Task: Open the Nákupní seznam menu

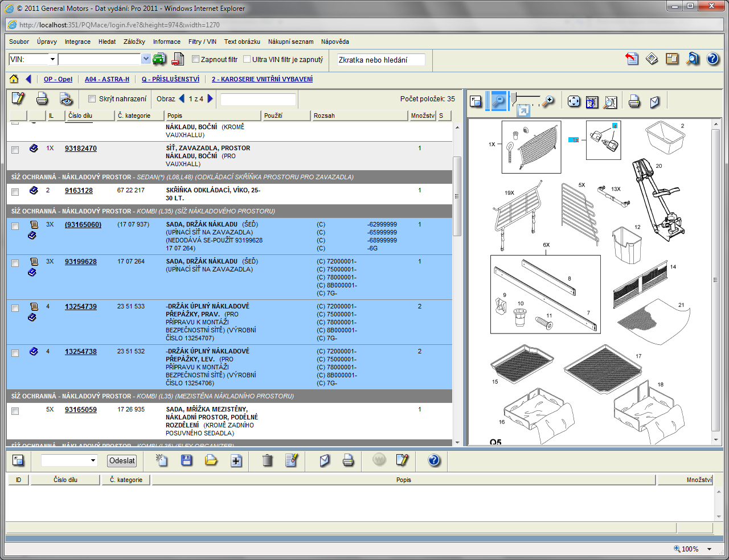Action: coord(290,42)
